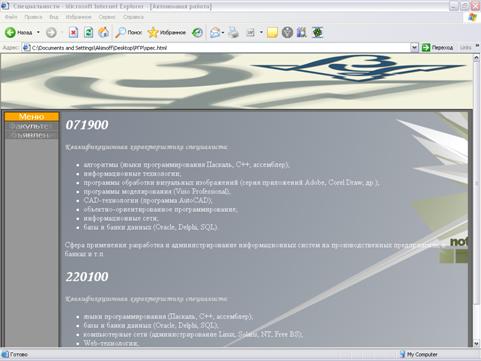Click the Stop loading icon

click(73, 32)
